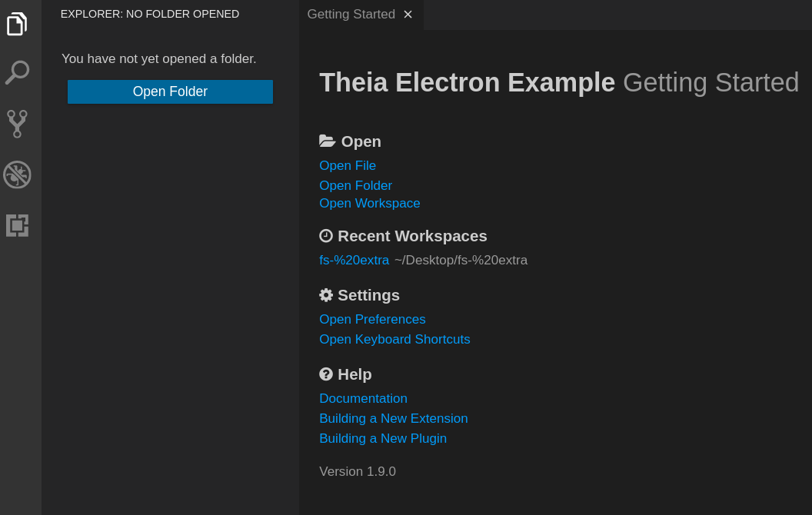Open the Documentation help link
This screenshot has width=812, height=515.
[363, 398]
